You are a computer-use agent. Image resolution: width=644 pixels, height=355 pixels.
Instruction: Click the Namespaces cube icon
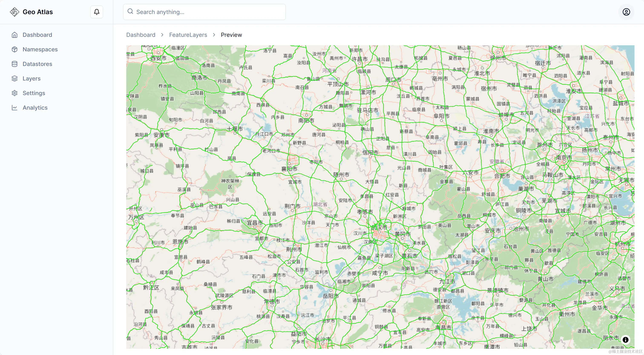[x=14, y=49]
